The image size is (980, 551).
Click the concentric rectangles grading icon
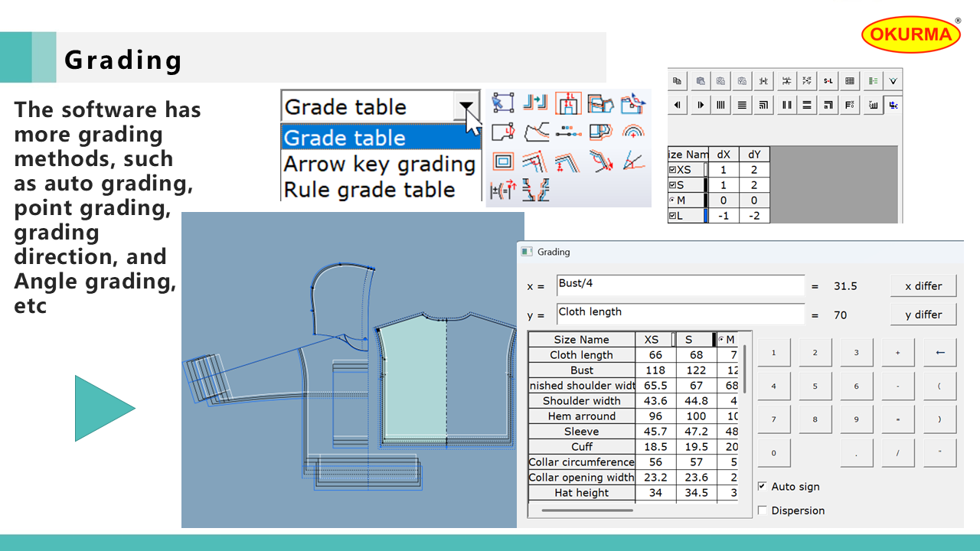click(502, 161)
